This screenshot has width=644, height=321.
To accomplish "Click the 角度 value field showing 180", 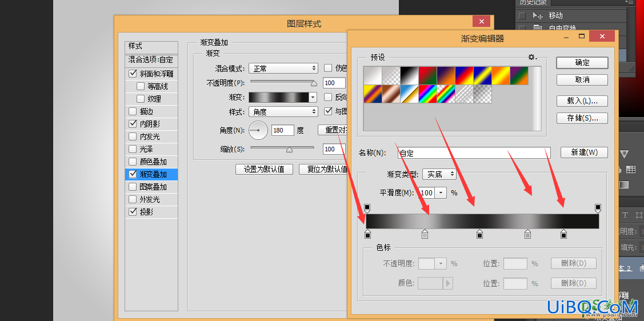I will click(x=282, y=130).
